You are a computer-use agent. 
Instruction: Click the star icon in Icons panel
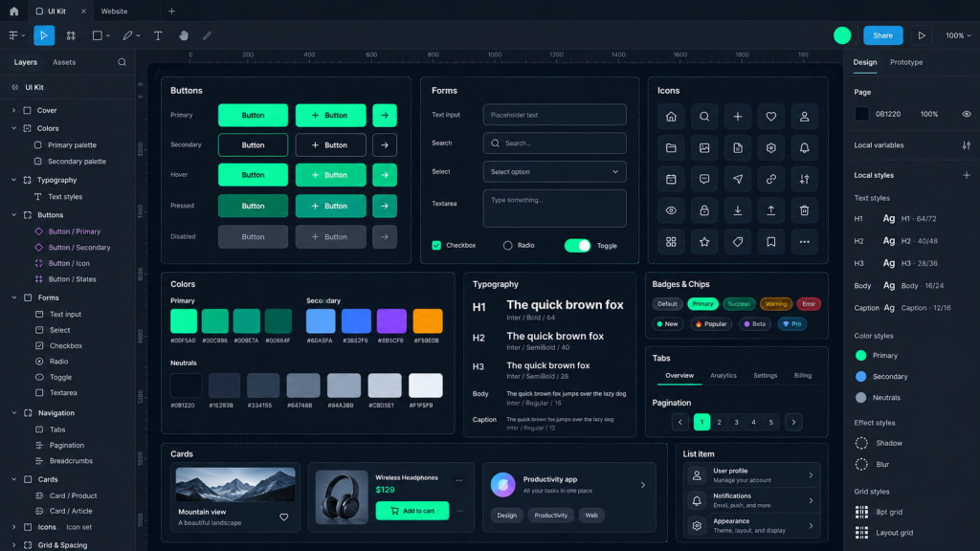(x=704, y=242)
